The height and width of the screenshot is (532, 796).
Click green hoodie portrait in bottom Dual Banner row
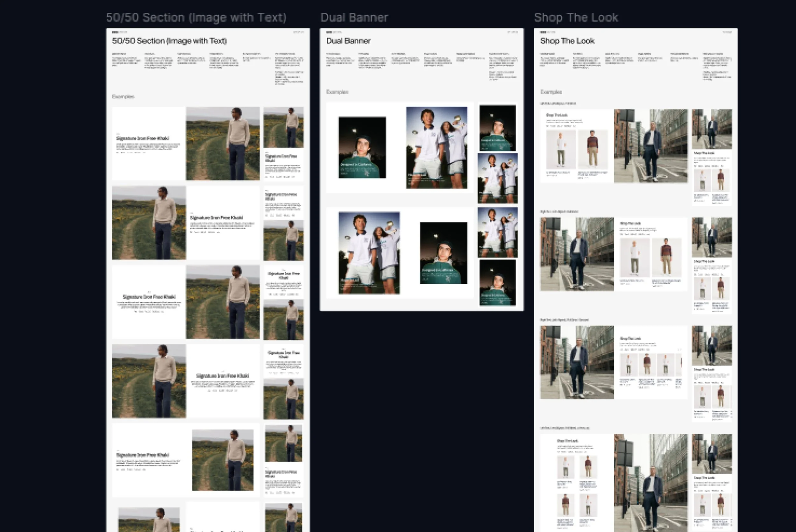click(443, 253)
